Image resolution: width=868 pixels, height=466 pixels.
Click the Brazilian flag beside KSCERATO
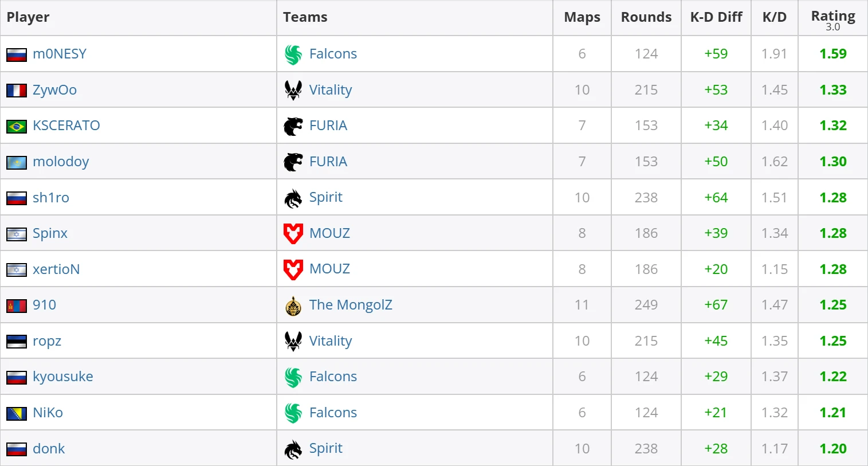coord(17,126)
